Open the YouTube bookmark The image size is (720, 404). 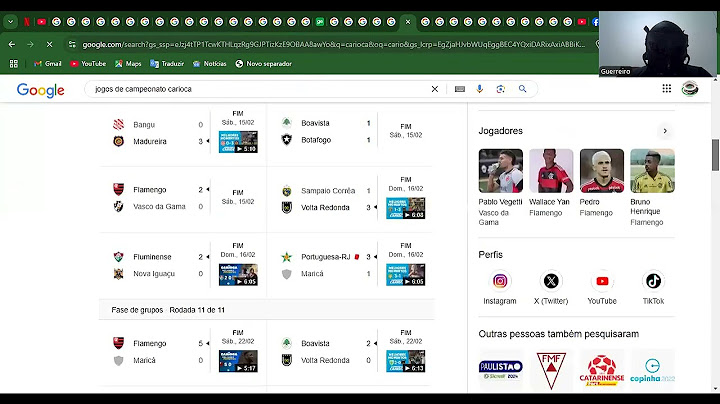click(x=88, y=64)
